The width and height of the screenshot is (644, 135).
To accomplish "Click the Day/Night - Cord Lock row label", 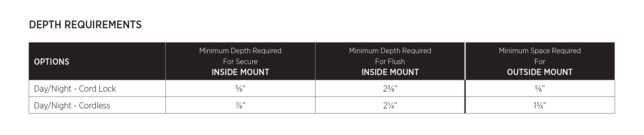I will (x=75, y=89).
